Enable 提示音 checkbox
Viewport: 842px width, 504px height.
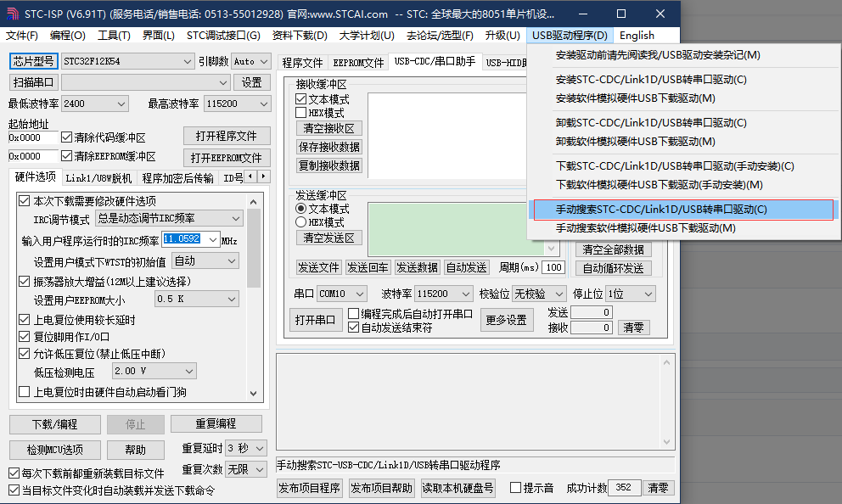click(x=515, y=487)
